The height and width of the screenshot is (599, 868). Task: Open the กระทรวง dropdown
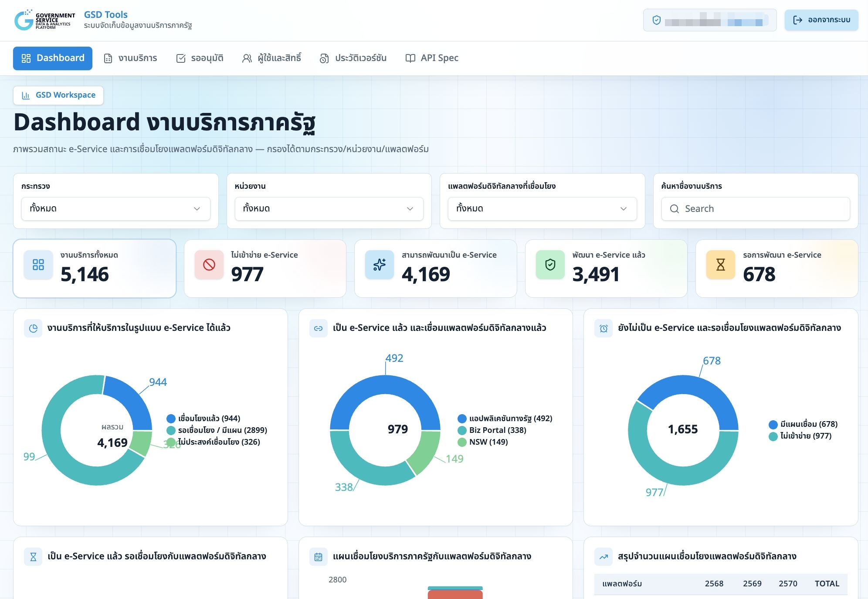[116, 209]
